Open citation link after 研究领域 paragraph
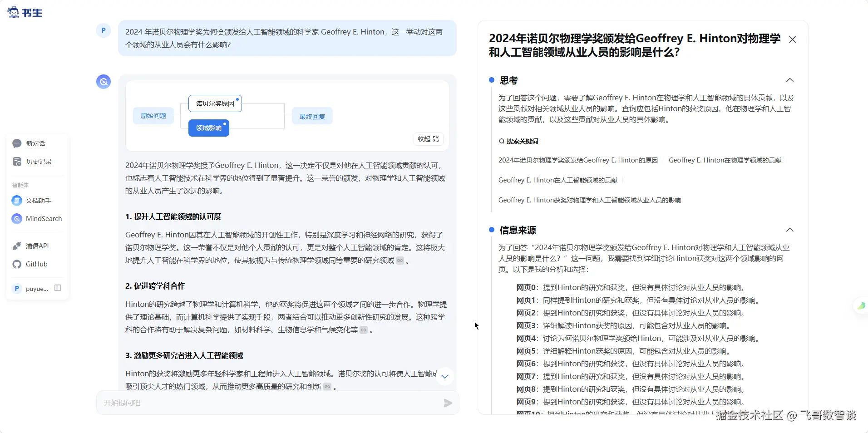Viewport: 868px width, 433px height. [x=400, y=261]
